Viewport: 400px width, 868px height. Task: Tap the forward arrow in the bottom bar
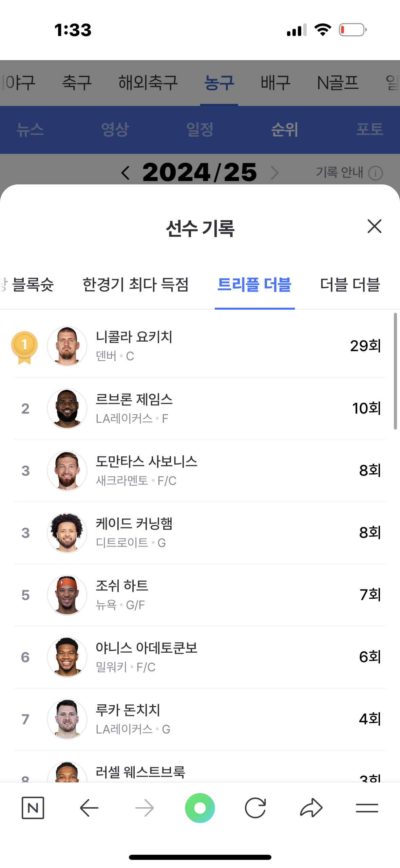(145, 808)
